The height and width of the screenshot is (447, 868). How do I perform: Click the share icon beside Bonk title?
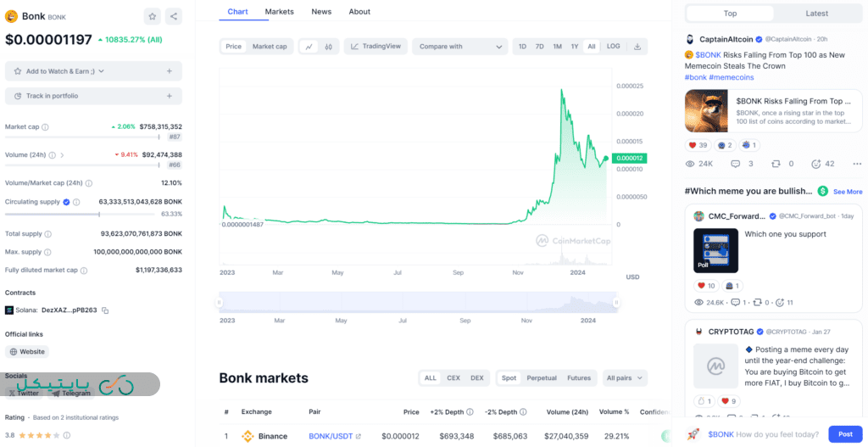click(x=173, y=16)
